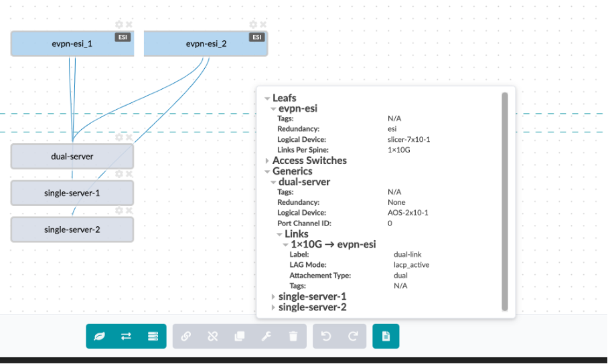
Task: Remove the evpn-esi_2 node with its X
Action: coord(262,25)
